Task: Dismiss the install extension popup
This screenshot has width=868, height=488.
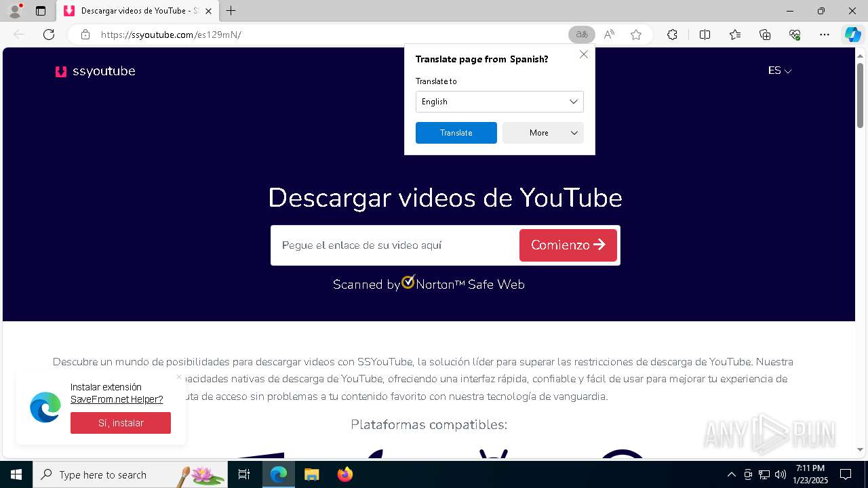Action: tap(179, 377)
